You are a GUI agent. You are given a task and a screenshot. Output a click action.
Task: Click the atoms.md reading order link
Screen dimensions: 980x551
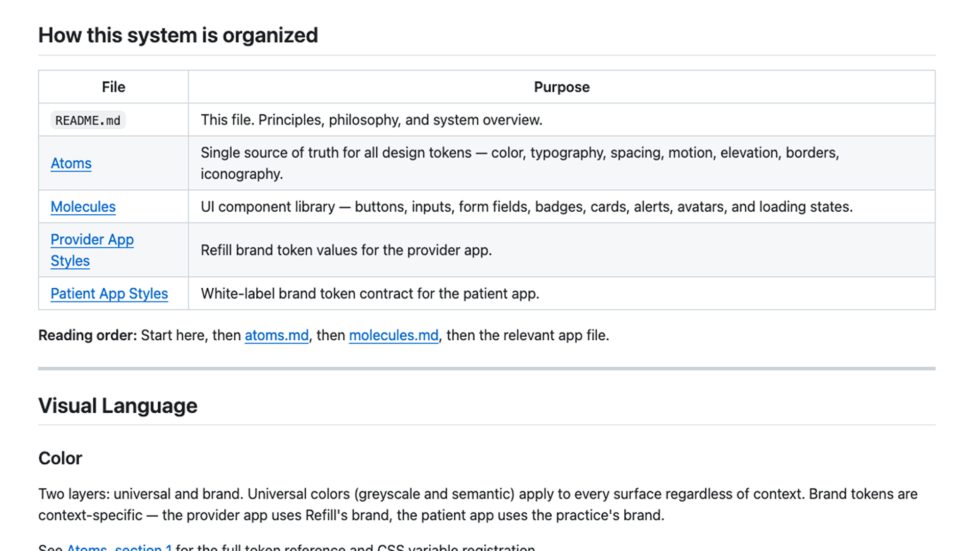click(277, 335)
